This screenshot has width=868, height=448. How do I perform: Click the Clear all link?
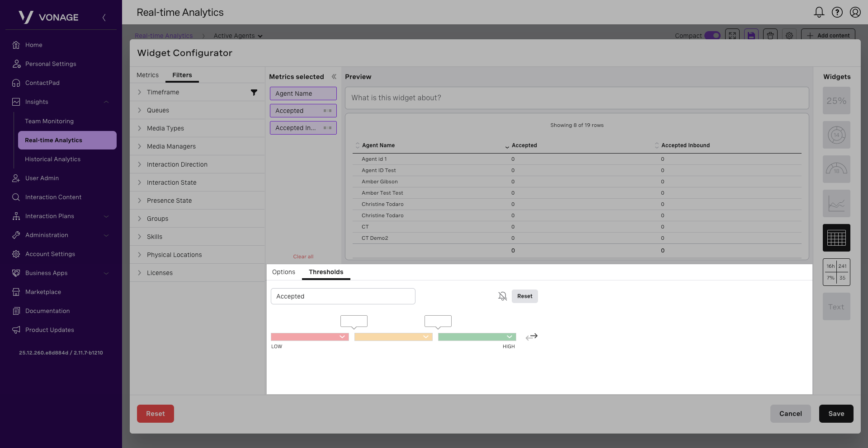coord(303,257)
